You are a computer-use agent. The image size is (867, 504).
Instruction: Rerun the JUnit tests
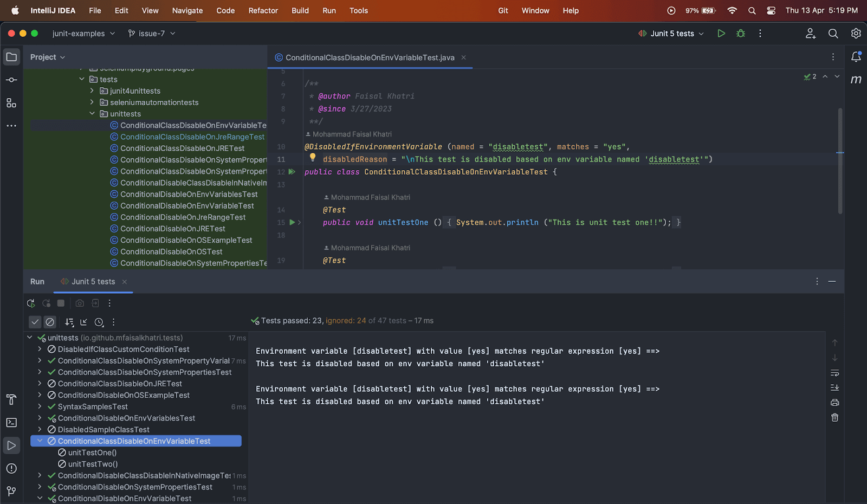31,303
